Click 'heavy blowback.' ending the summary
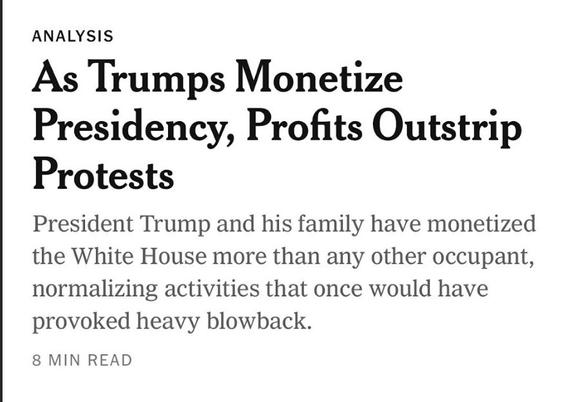The width and height of the screenshot is (572, 402). point(224,322)
